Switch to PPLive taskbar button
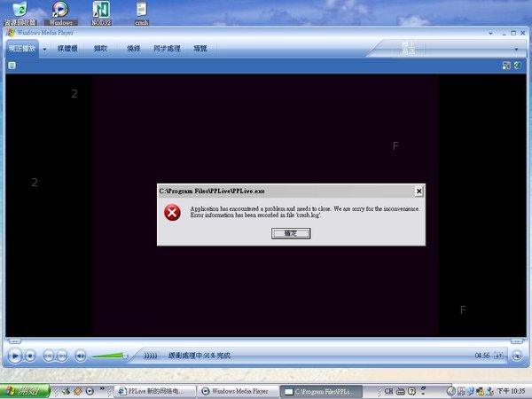532x399 pixels. [155, 391]
